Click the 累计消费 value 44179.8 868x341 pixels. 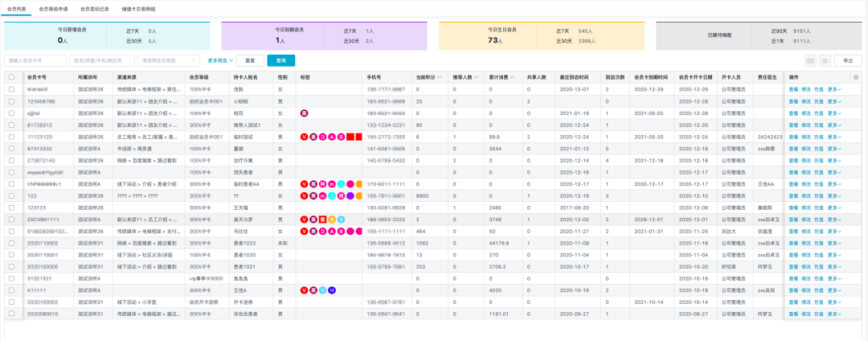(499, 243)
